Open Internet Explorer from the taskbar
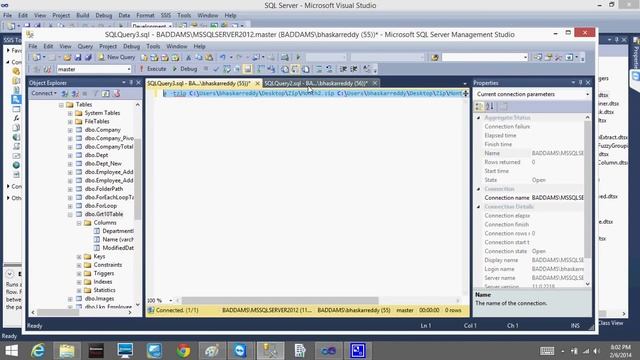The image size is (640, 360). 38,351
